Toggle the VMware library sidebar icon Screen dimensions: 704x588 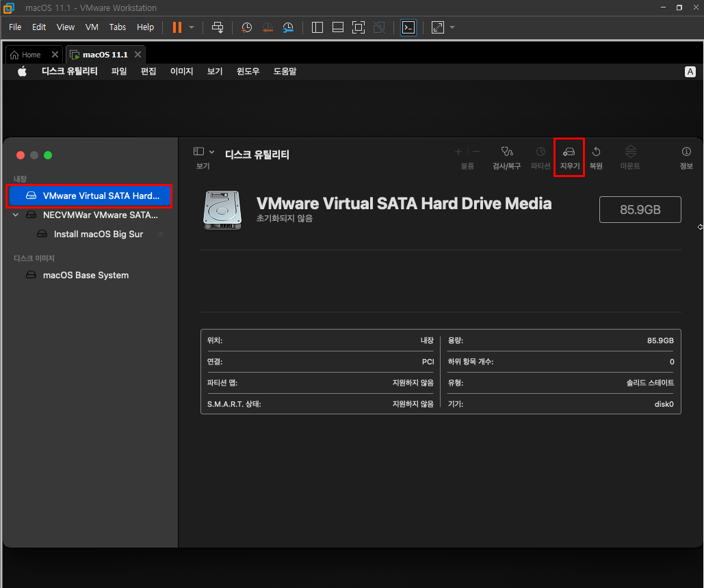317,27
